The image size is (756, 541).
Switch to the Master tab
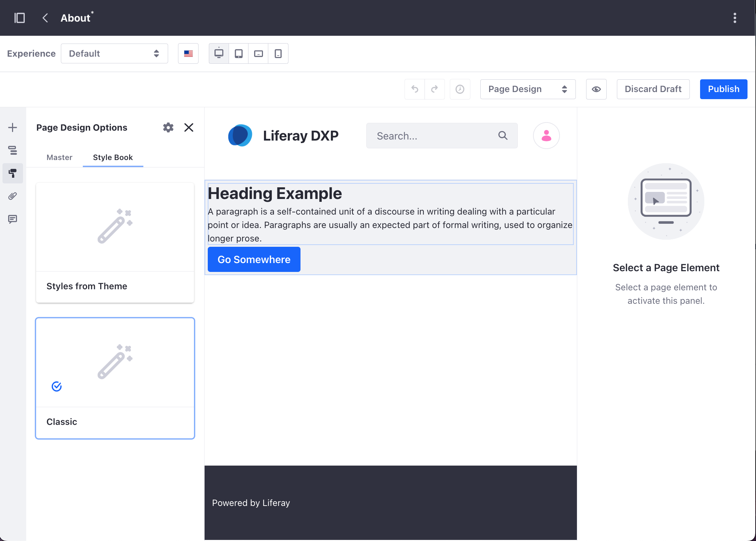[59, 157]
